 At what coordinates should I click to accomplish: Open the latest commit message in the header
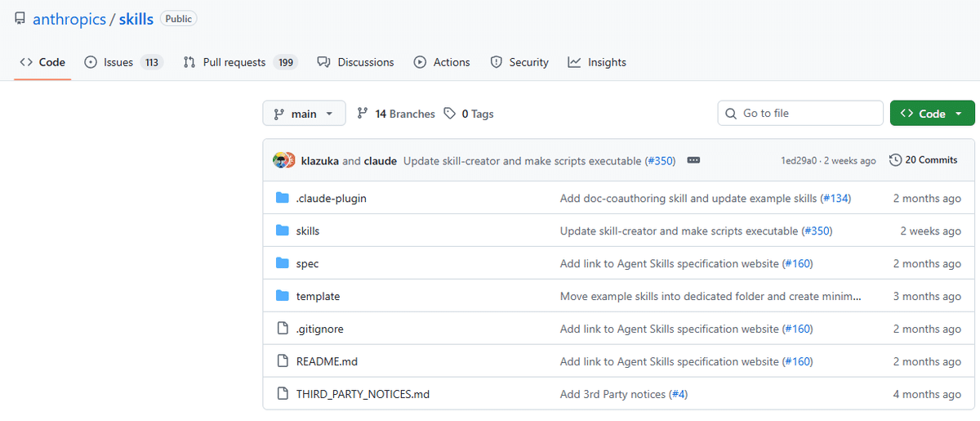pos(523,161)
